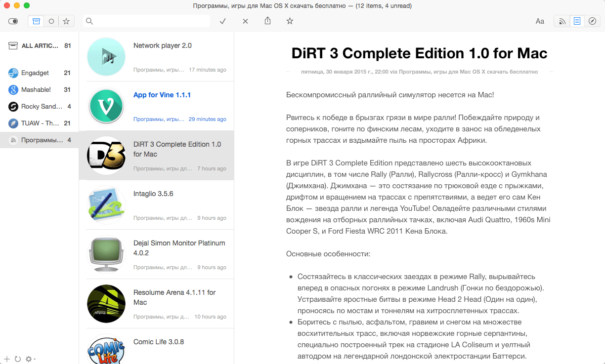Open the Engadget feed
Screen dimensions: 605x364
[x=40, y=73]
